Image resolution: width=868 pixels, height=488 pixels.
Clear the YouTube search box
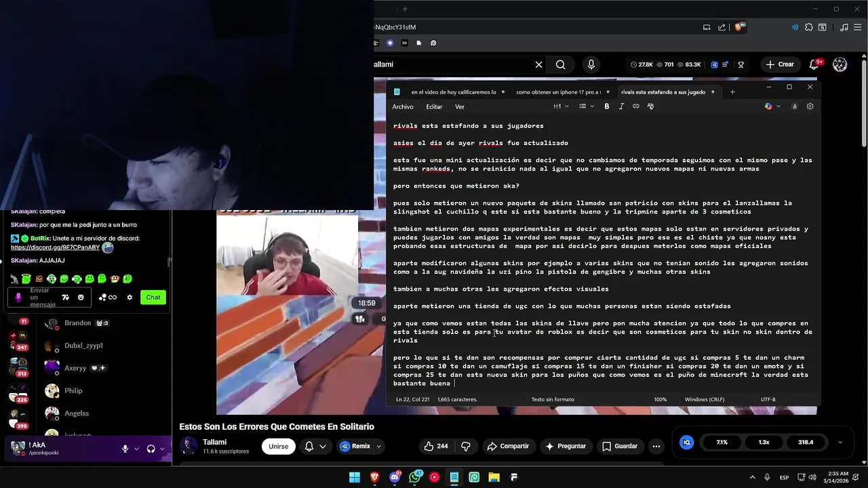[538, 64]
